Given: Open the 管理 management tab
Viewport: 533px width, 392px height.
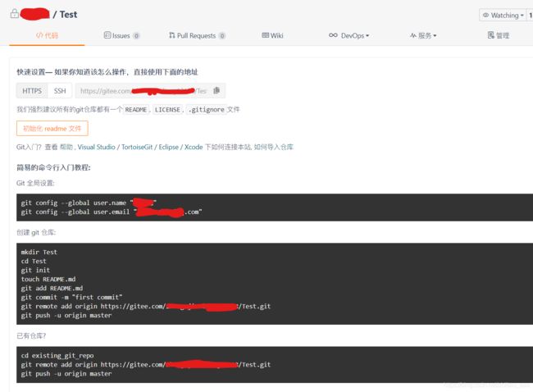Looking at the screenshot, I should [499, 35].
